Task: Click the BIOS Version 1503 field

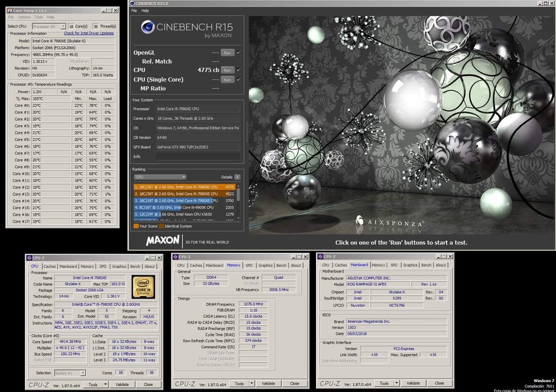Action: [x=396, y=327]
